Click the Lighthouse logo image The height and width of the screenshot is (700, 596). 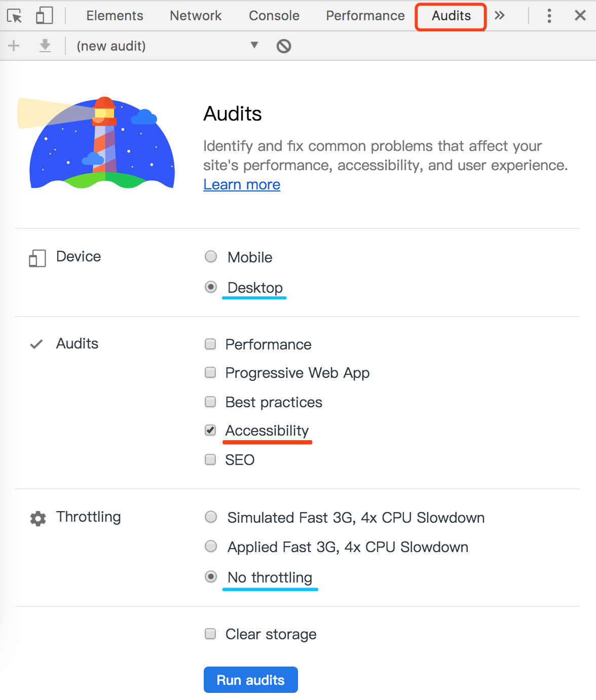pos(96,143)
